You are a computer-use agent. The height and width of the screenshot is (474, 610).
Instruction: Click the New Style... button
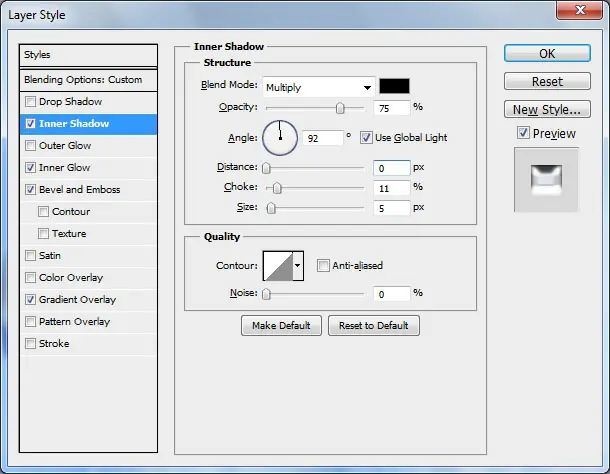pos(547,109)
